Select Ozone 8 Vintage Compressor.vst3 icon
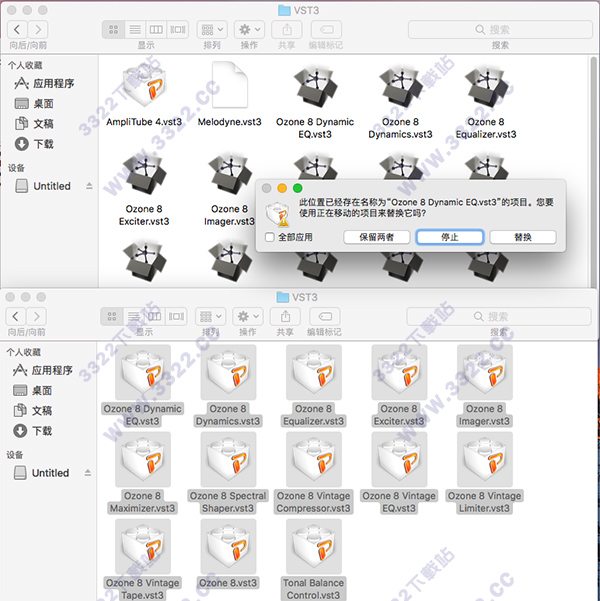The height and width of the screenshot is (601, 600). coord(314,459)
